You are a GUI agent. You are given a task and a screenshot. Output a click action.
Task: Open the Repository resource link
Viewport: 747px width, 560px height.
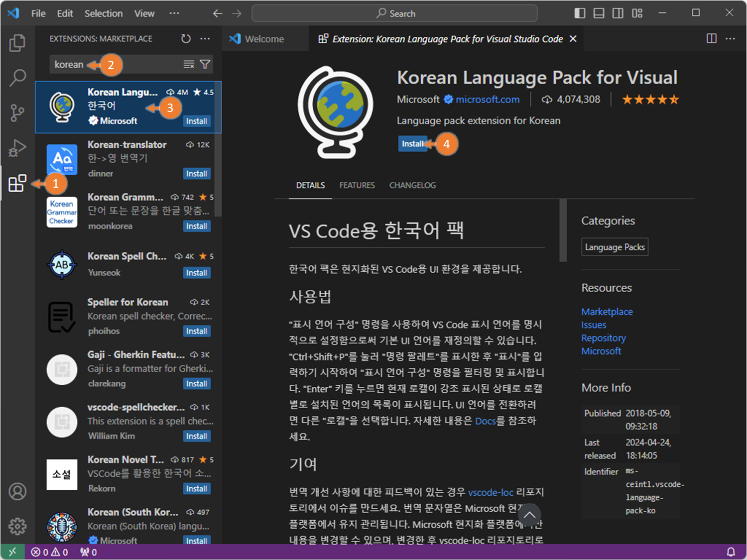(x=604, y=338)
